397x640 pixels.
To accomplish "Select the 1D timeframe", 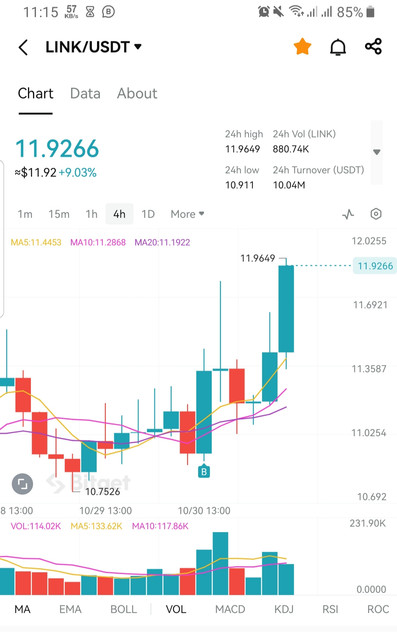I will 148,214.
